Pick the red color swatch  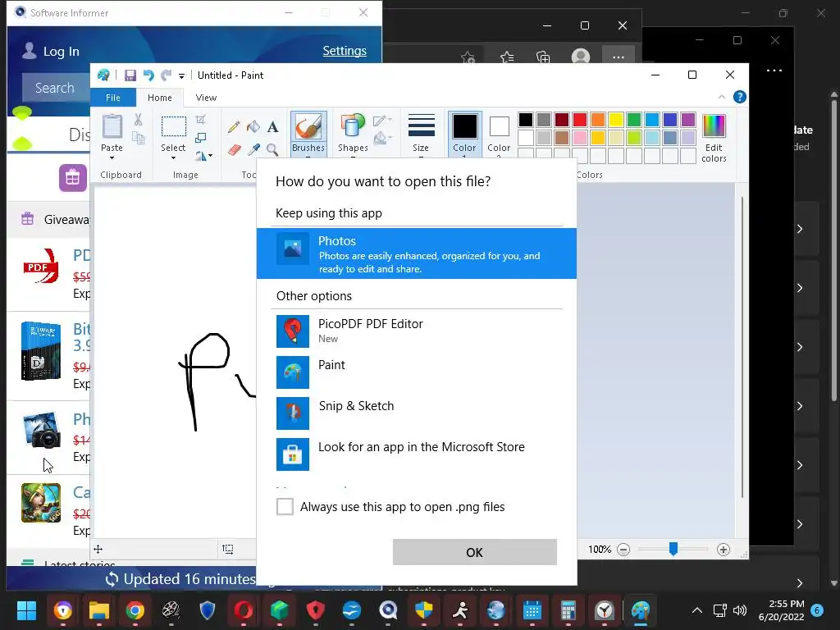point(580,120)
